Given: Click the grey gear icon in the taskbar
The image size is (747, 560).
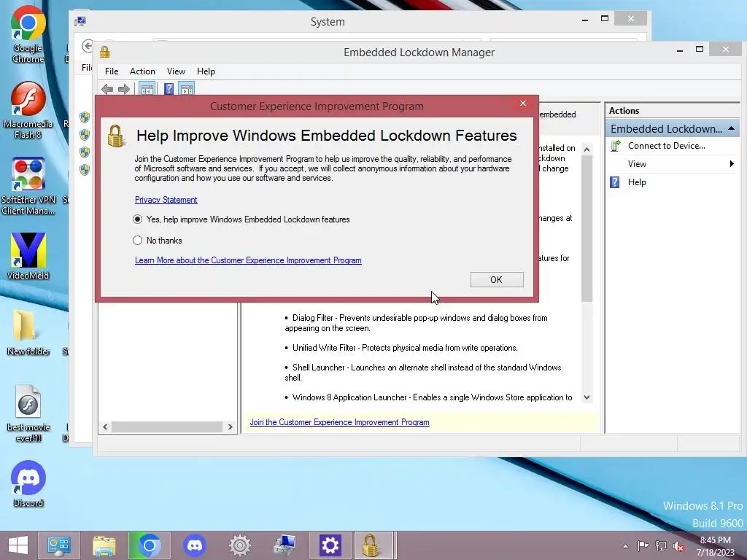Looking at the screenshot, I should pos(239,545).
